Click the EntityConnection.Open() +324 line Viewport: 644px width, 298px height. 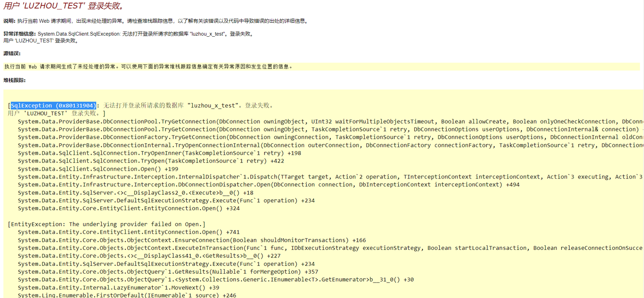129,208
